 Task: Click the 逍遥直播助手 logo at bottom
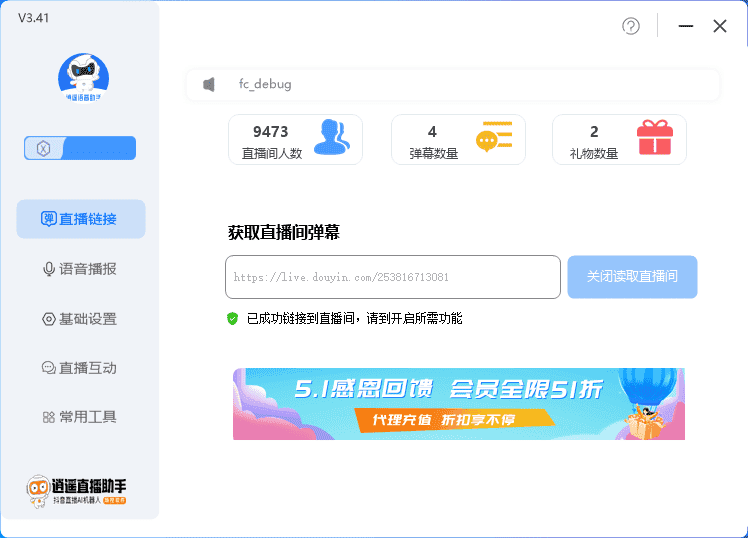point(77,490)
